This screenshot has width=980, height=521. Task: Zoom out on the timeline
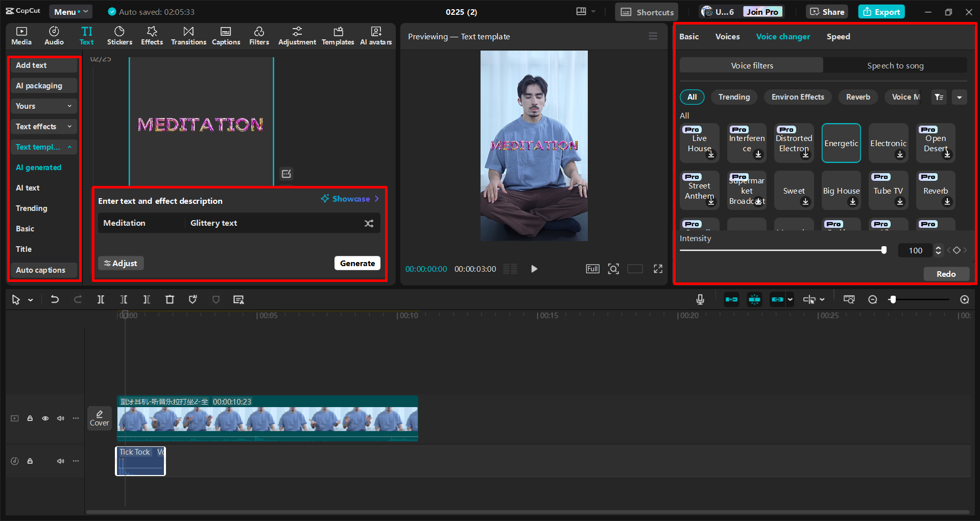(873, 299)
